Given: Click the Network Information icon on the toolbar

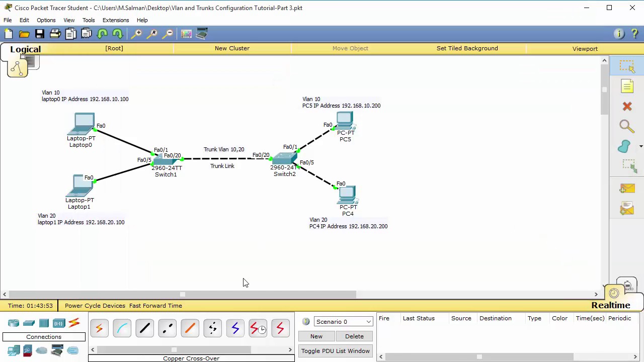Looking at the screenshot, I should coord(618,34).
